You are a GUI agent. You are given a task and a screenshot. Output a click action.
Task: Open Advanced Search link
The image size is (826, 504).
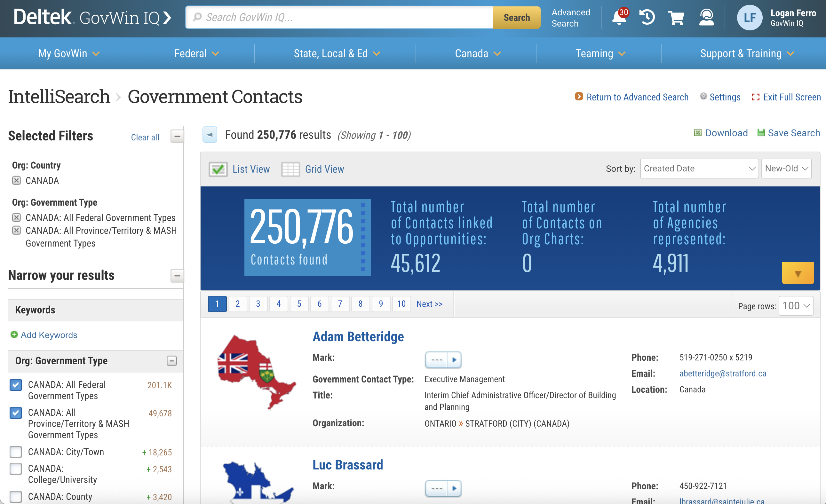(571, 18)
